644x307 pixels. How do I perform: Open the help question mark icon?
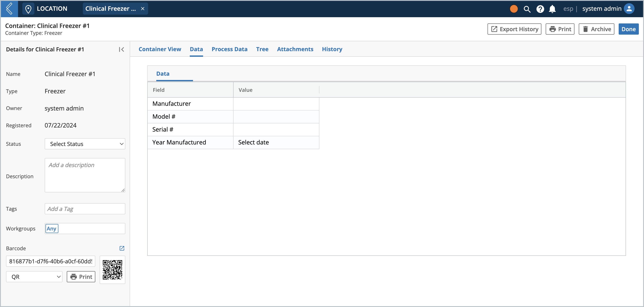click(x=540, y=9)
